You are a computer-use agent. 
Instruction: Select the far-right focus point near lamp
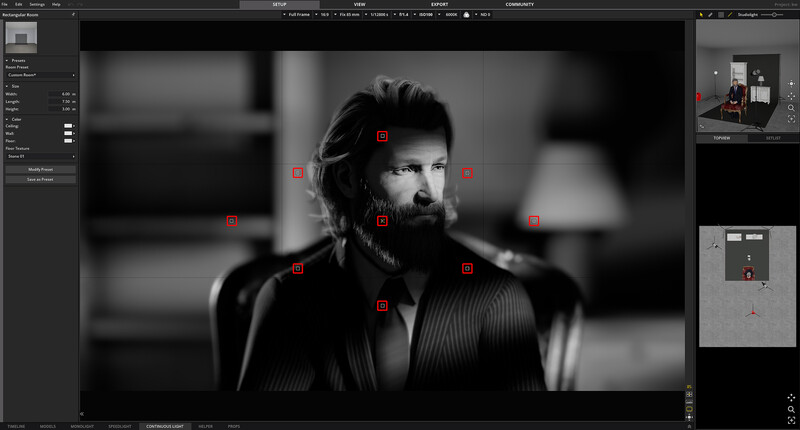(x=534, y=221)
